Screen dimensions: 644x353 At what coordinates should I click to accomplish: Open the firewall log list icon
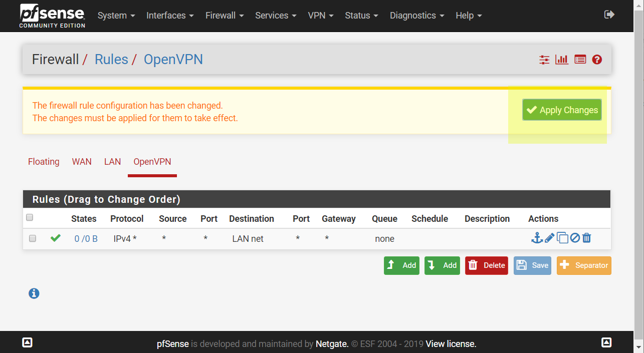(580, 60)
